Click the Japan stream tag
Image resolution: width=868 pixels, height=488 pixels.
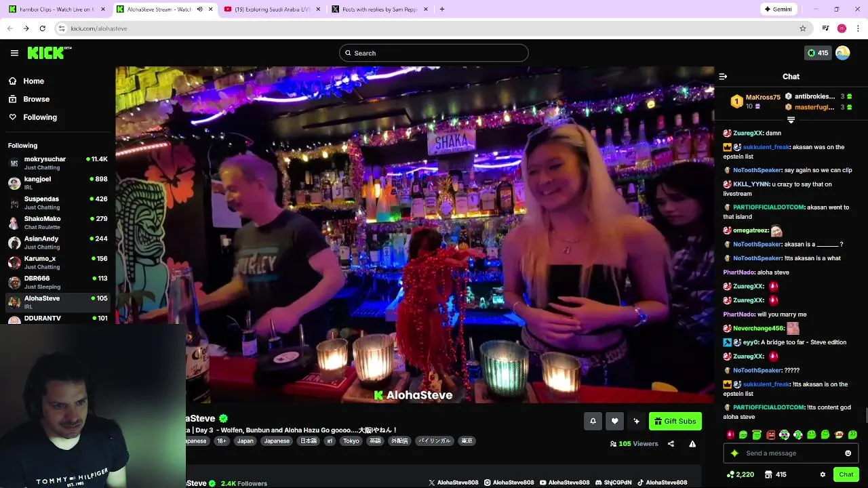coord(245,441)
